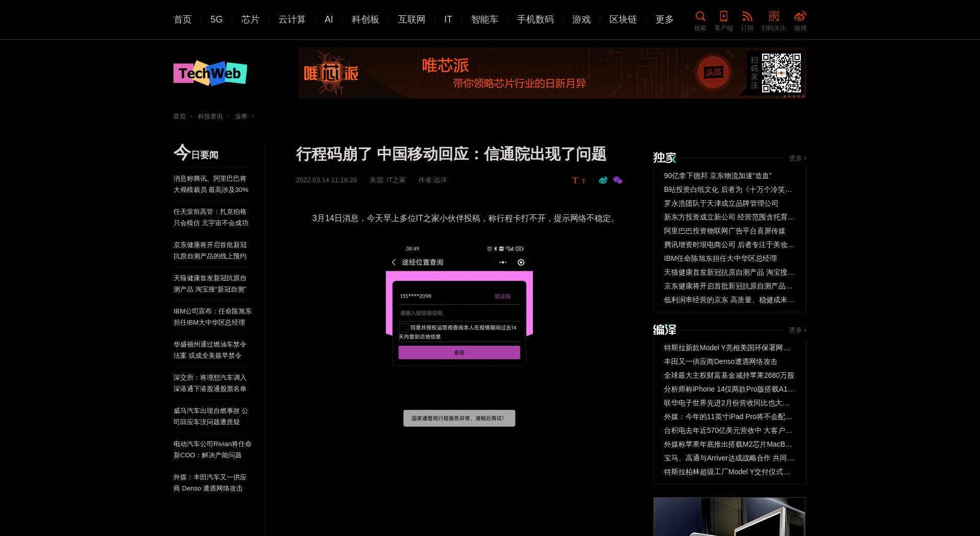Open 外媒称苹果年底推出搭载M2芯片MacBook
Screen dimensions: 980x536
tap(728, 444)
